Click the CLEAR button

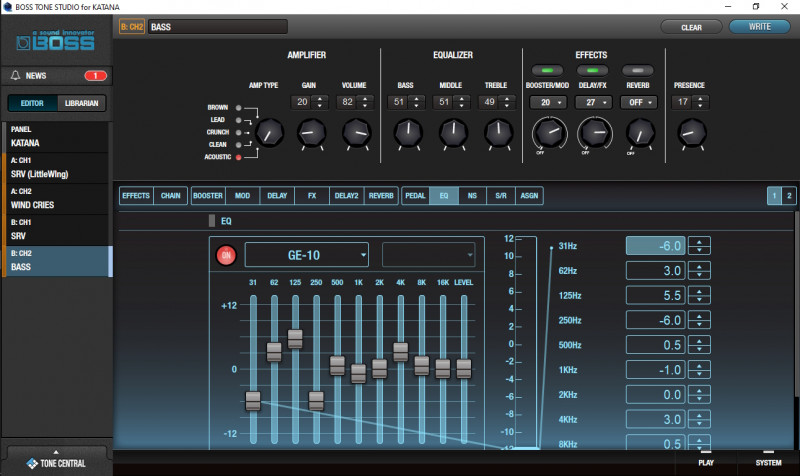click(691, 27)
